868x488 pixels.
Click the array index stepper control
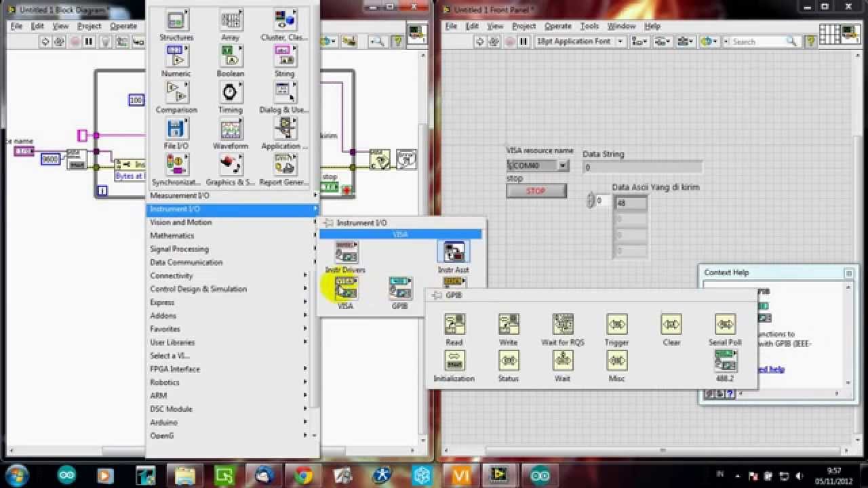tap(590, 201)
